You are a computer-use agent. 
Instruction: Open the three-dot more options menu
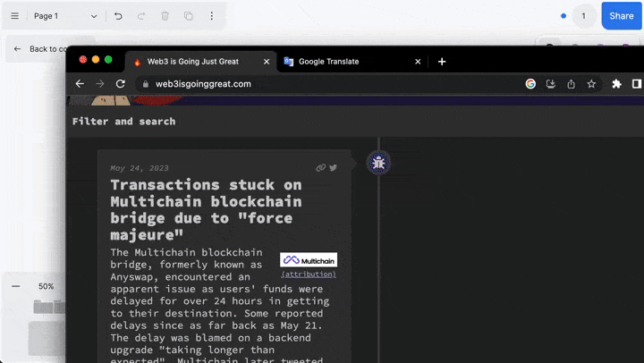211,16
